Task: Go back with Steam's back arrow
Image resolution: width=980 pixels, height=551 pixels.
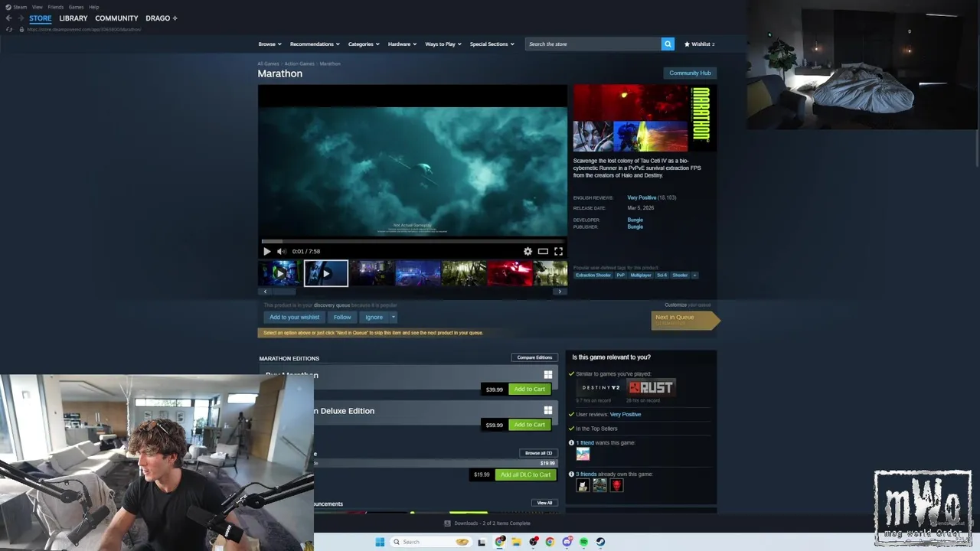Action: 8,18
